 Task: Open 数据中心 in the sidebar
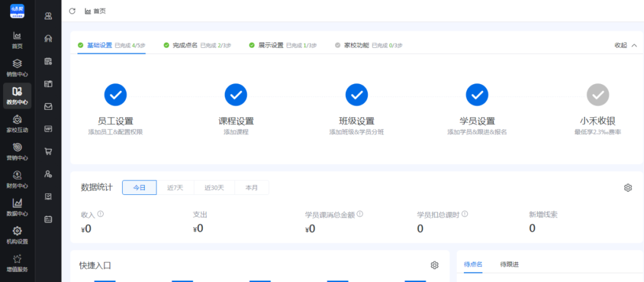(x=17, y=207)
